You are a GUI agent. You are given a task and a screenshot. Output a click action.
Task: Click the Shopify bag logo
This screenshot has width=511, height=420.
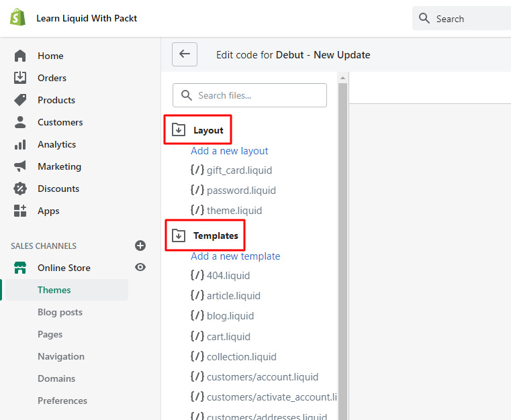[17, 17]
